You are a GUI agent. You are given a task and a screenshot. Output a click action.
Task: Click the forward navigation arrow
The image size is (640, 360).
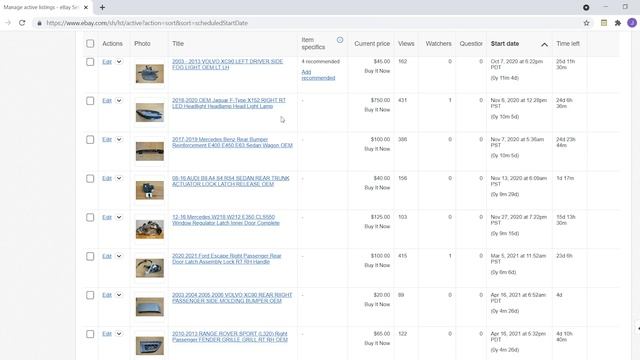click(x=8, y=23)
